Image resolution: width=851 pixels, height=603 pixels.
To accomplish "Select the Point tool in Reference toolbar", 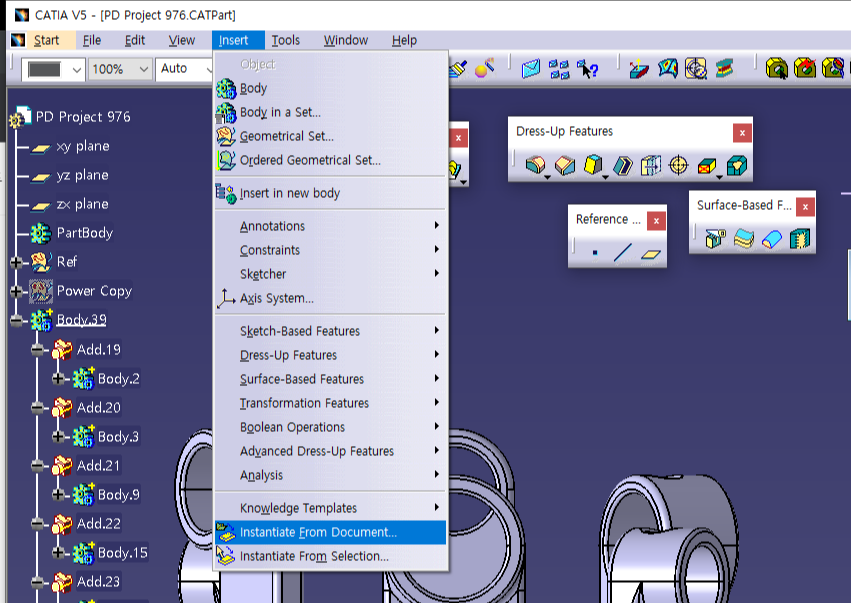I will pos(595,252).
